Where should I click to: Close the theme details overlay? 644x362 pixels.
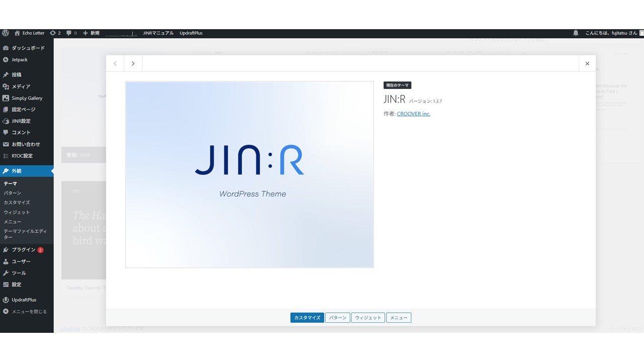click(587, 64)
